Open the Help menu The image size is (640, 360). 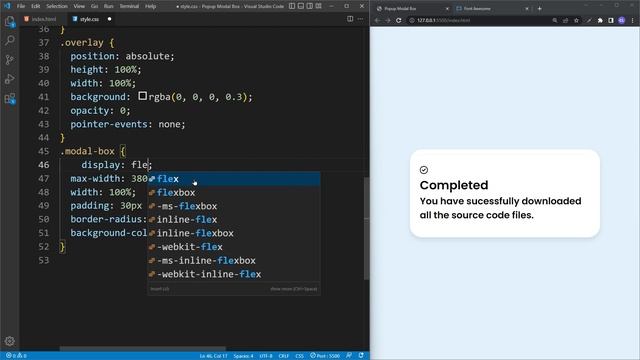[151, 6]
